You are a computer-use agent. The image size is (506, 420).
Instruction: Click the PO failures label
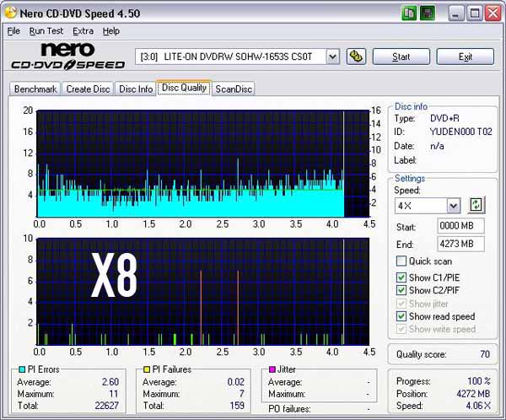click(x=289, y=409)
